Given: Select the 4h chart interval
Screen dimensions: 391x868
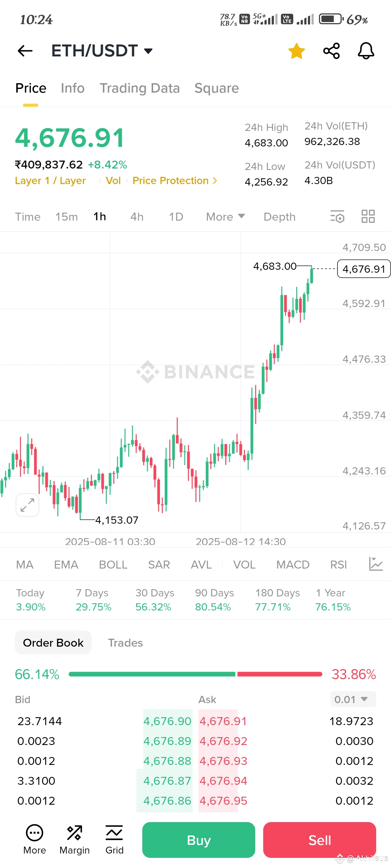Looking at the screenshot, I should point(137,217).
